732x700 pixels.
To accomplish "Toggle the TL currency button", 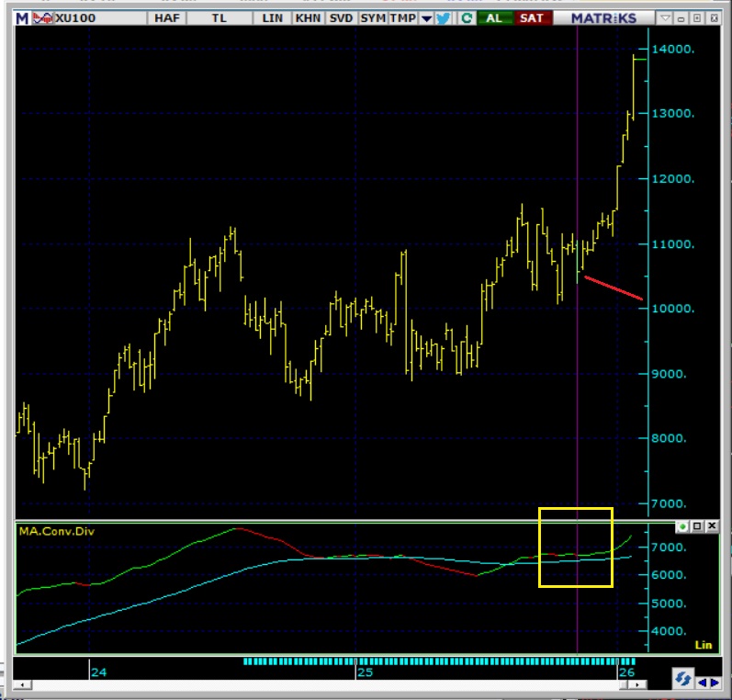I will click(220, 17).
